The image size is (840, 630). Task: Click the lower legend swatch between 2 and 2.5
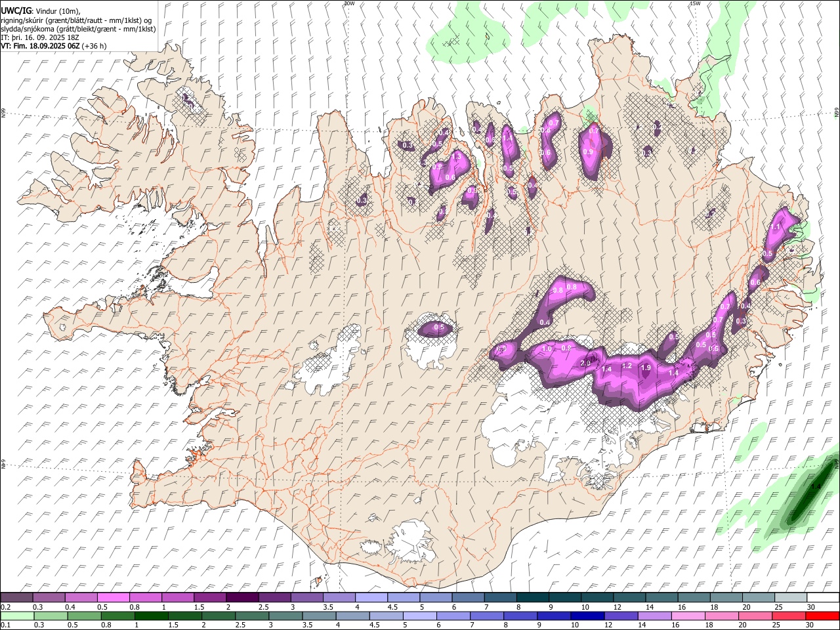point(219,616)
